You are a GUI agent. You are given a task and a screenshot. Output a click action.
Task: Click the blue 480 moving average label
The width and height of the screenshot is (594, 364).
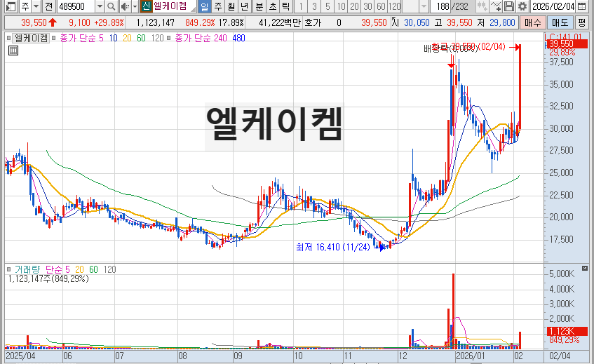click(x=238, y=39)
